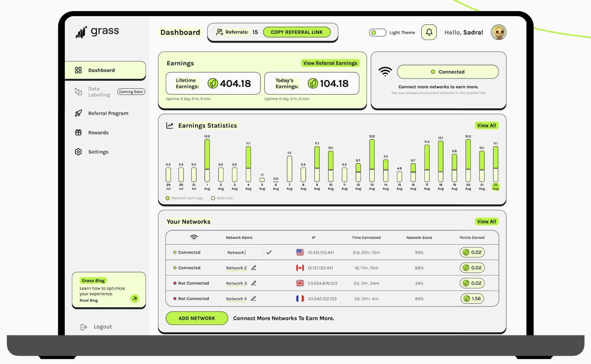Click the Coming Soon badge
Screen dimensions: 591x364
coord(131,92)
